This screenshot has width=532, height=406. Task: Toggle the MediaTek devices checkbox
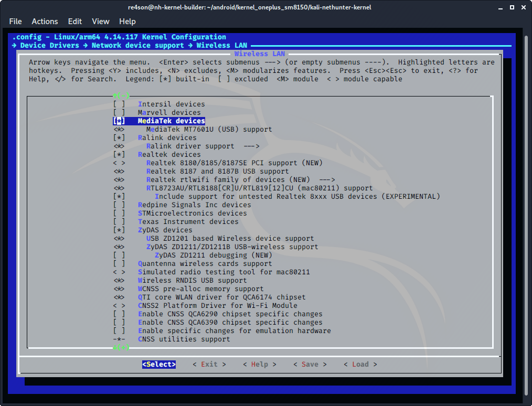119,121
